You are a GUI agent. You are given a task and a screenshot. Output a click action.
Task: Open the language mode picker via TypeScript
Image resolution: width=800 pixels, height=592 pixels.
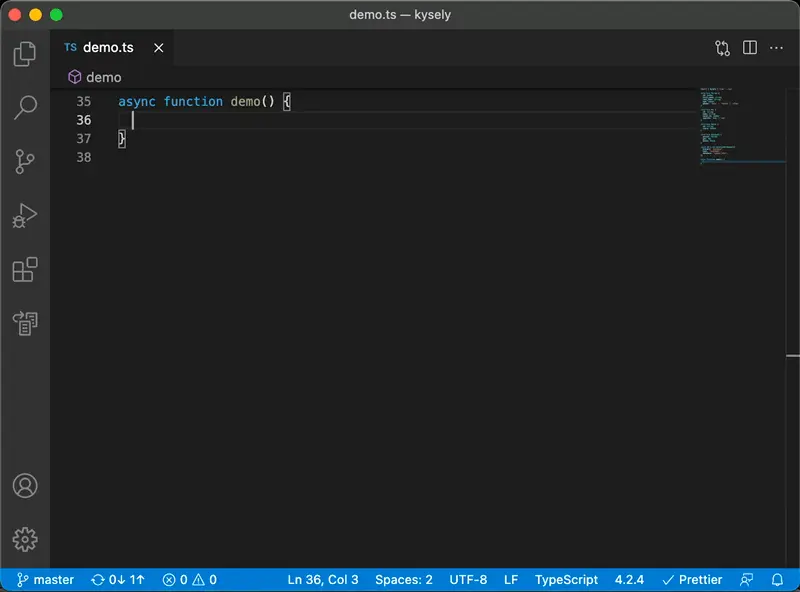tap(567, 580)
